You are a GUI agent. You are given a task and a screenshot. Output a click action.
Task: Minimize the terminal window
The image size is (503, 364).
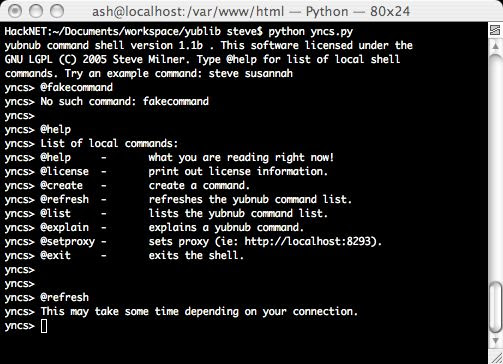coord(36,11)
